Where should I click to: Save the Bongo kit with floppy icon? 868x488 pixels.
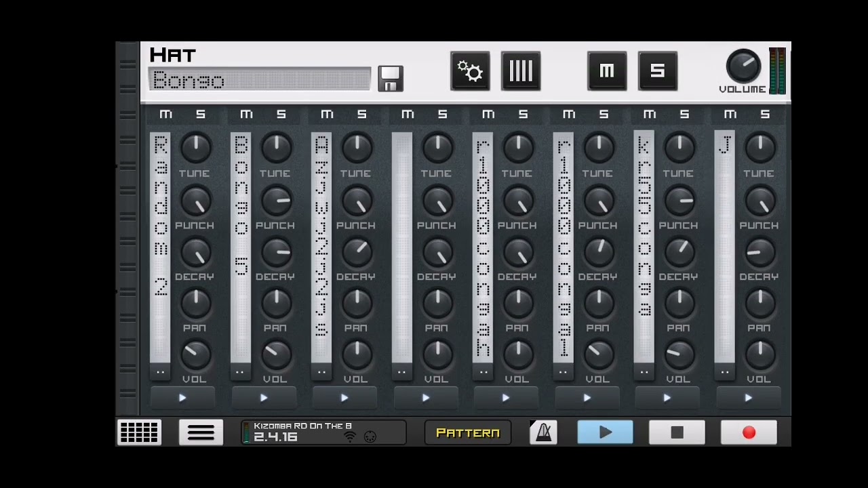click(391, 79)
